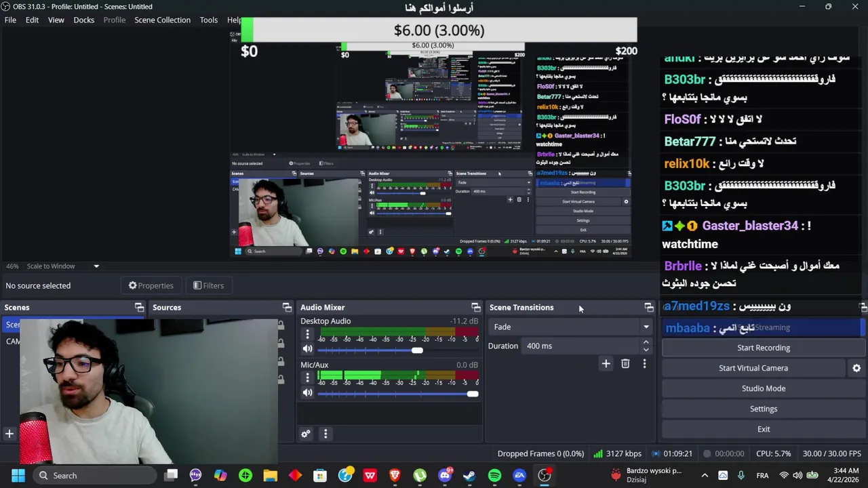The width and height of the screenshot is (868, 488).
Task: Decrease transition duration stepper
Action: (646, 350)
